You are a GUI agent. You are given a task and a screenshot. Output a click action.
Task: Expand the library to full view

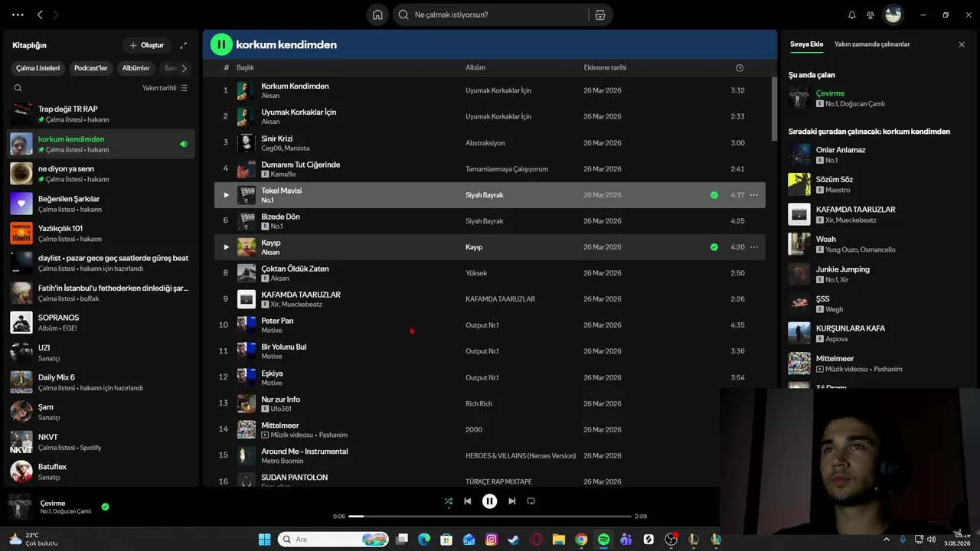(x=183, y=45)
